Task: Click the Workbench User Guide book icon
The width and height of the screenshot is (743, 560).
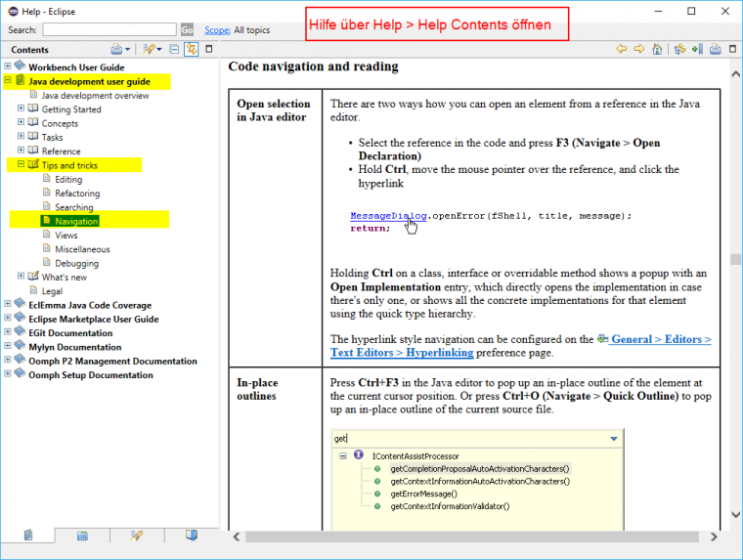Action: coord(20,65)
